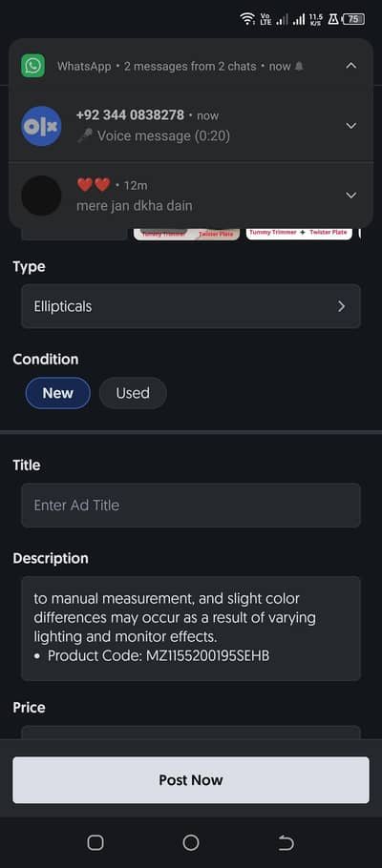
Task: Expand the +92 344 0838278 voice message notification
Action: [350, 126]
